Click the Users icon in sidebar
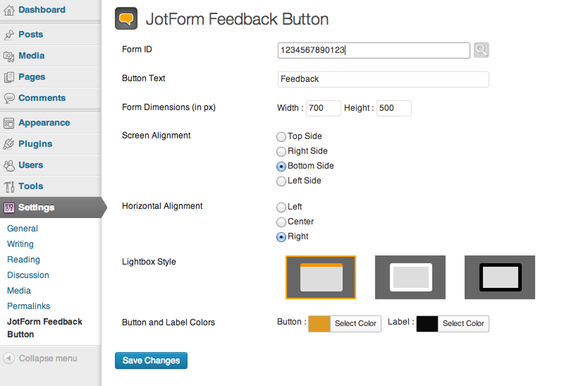The image size is (588, 386). [x=8, y=165]
